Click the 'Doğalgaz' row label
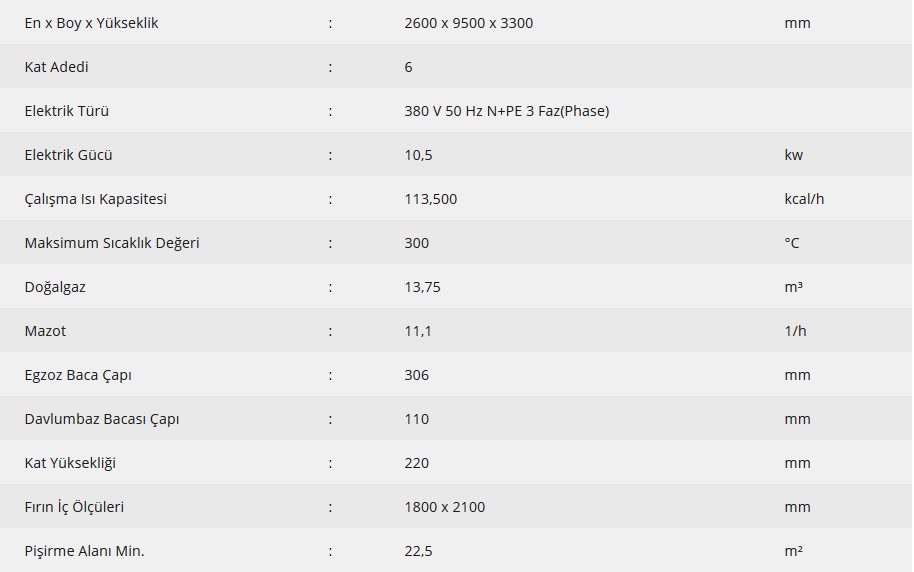 (x=55, y=287)
